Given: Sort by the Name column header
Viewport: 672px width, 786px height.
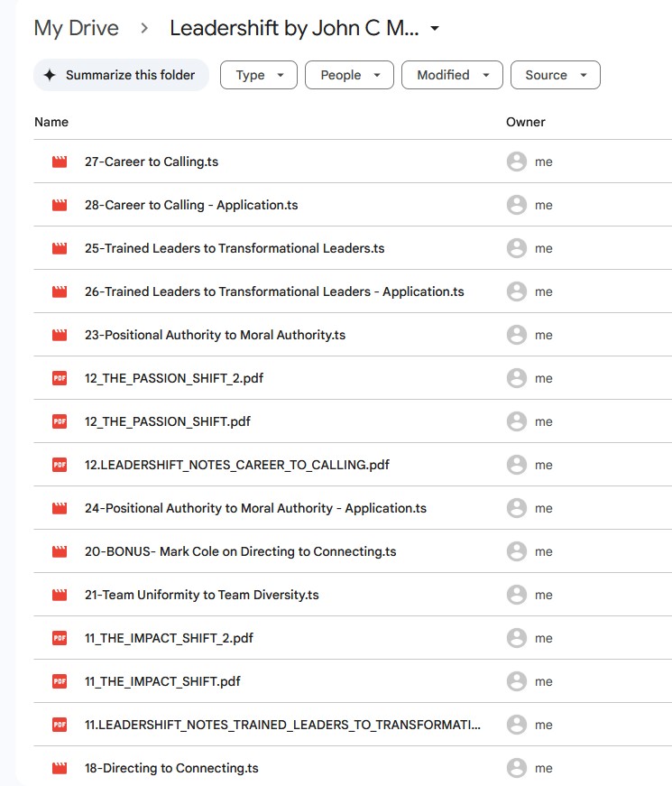Looking at the screenshot, I should coord(51,122).
